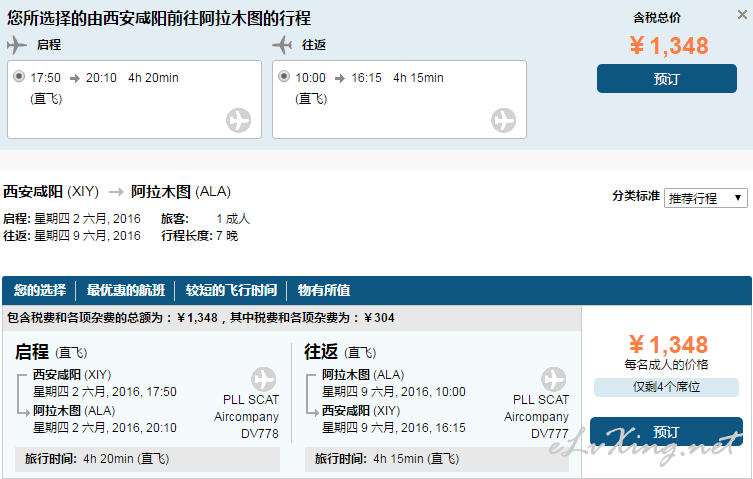Open the 推荐行程 sorting dropdown
The height and width of the screenshot is (479, 753).
(x=705, y=198)
